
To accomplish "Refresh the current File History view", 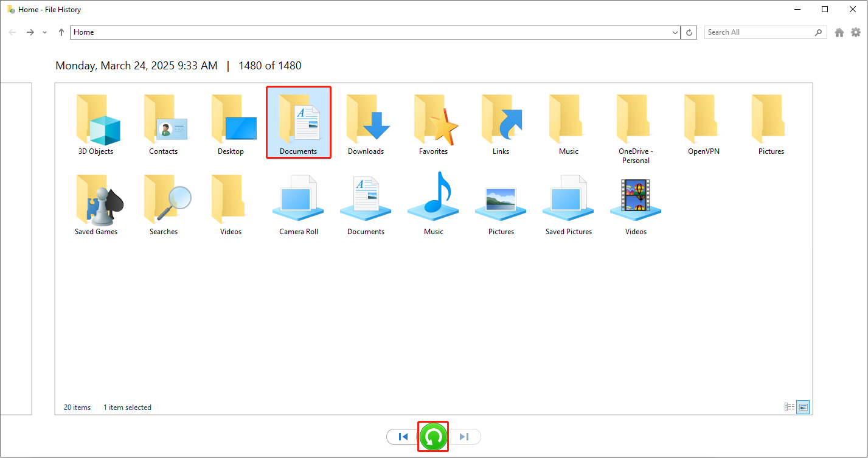I will 688,32.
